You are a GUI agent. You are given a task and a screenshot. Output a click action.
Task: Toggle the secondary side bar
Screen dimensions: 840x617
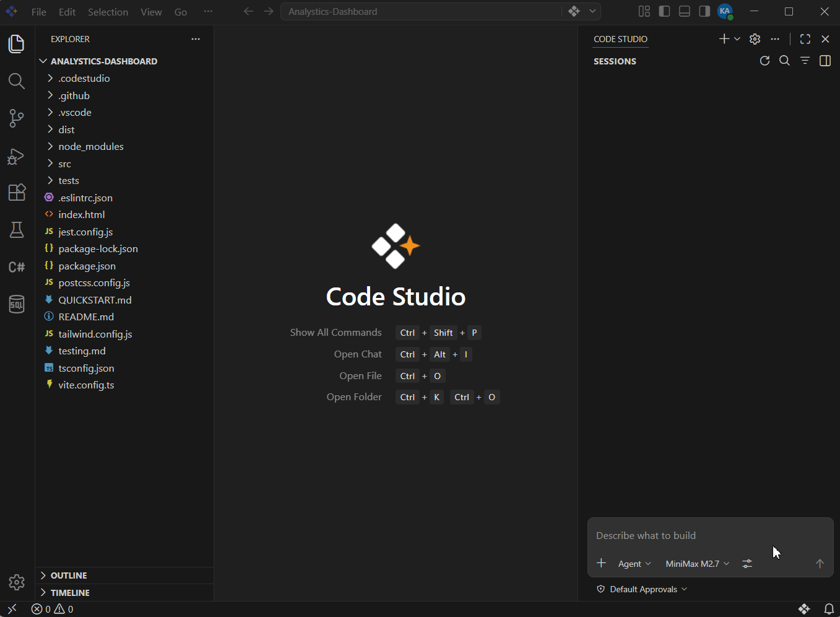[x=704, y=11]
